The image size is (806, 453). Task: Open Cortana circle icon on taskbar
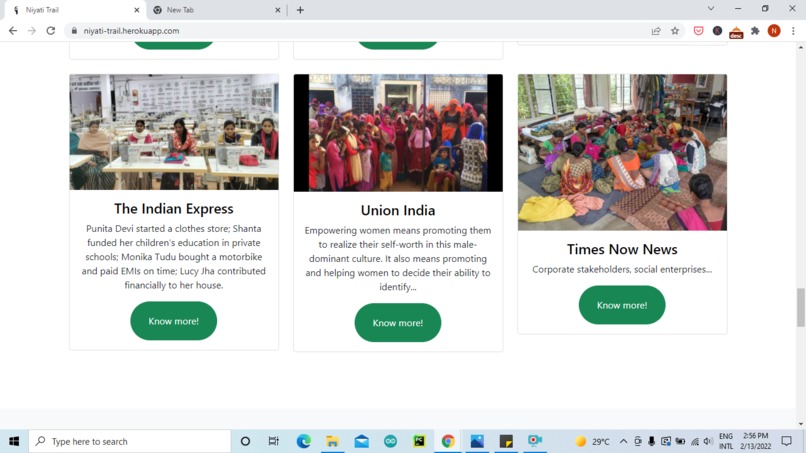point(245,441)
